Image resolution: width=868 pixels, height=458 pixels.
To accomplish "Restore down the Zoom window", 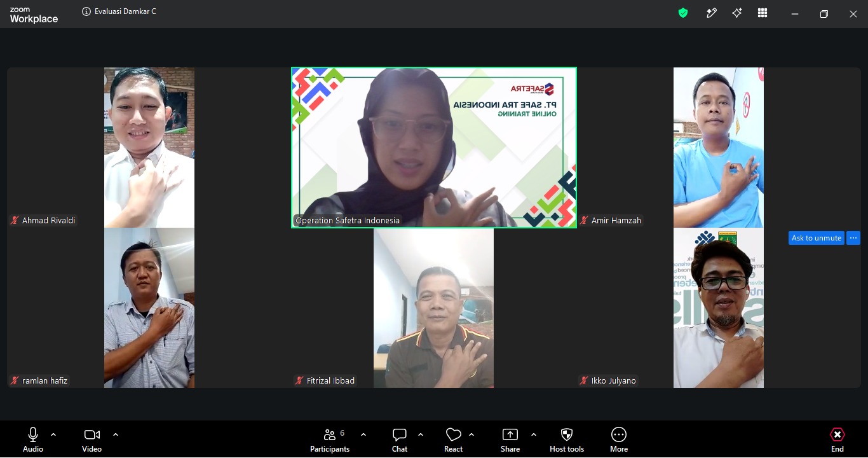I will [x=824, y=14].
